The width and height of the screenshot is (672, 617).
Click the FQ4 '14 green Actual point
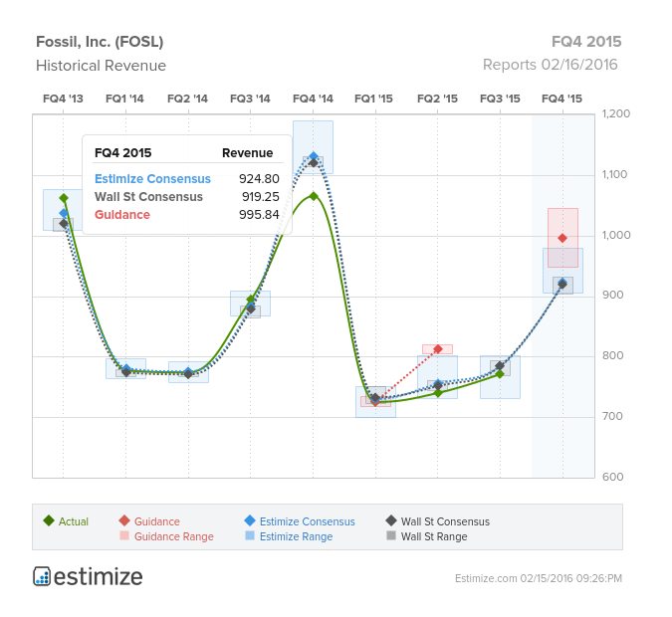pos(314,196)
